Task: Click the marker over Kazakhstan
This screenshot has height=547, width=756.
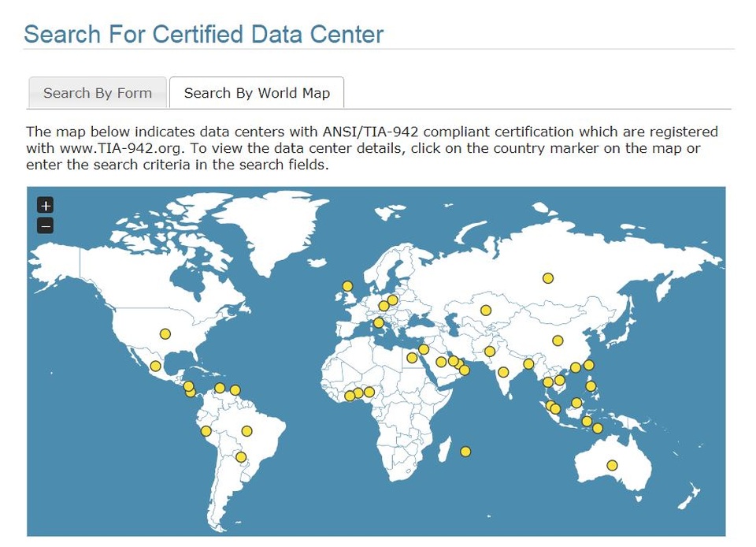Action: tap(486, 311)
